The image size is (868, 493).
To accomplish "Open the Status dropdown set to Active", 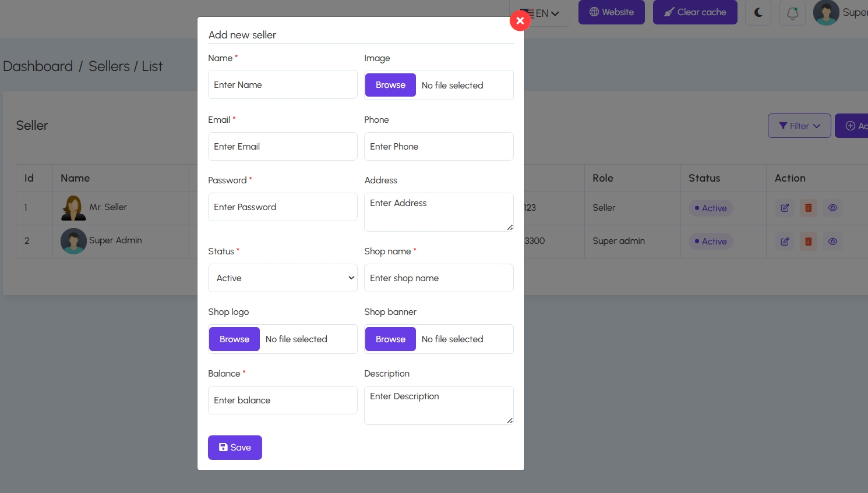I will (283, 278).
